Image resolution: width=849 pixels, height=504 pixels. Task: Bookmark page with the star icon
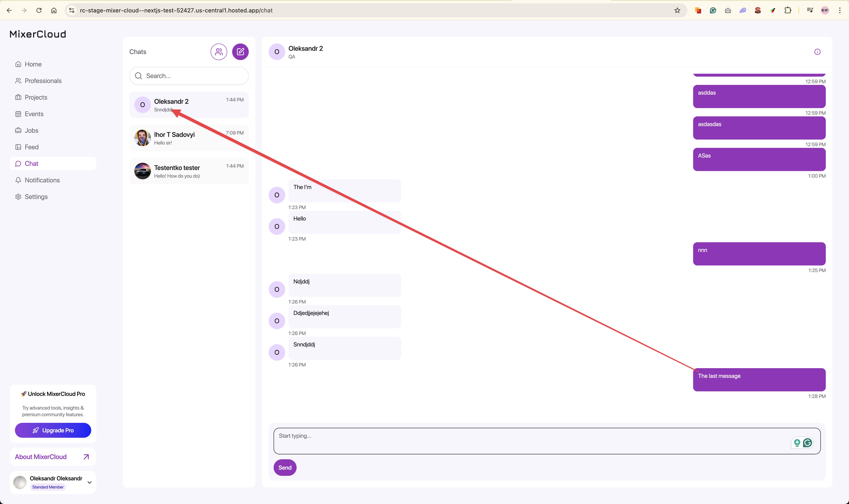(677, 10)
